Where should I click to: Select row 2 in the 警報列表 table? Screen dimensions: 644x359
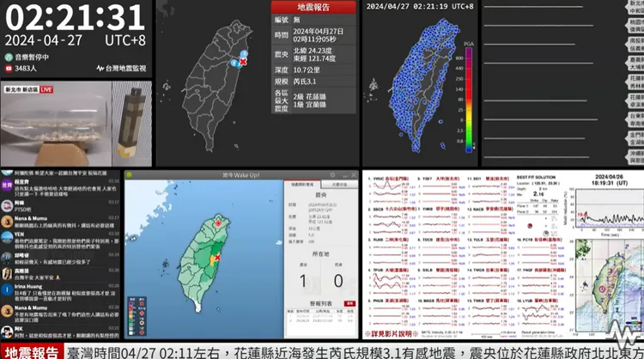pos(321,321)
